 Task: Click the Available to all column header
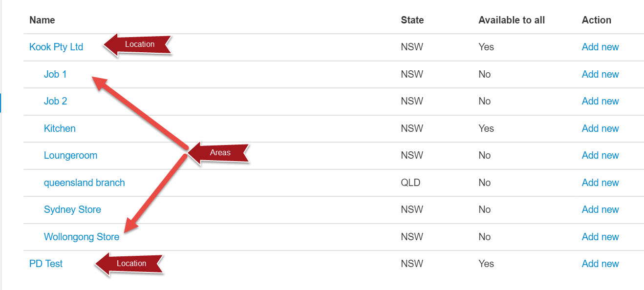(512, 20)
